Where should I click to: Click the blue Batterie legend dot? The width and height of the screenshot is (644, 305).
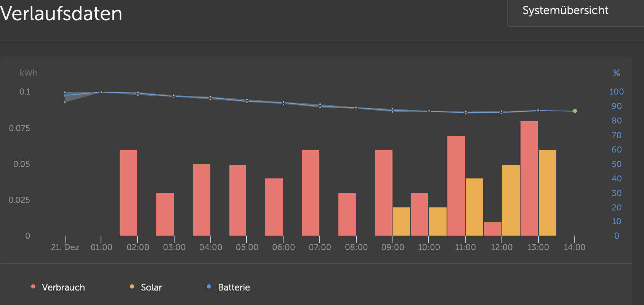coord(209,287)
